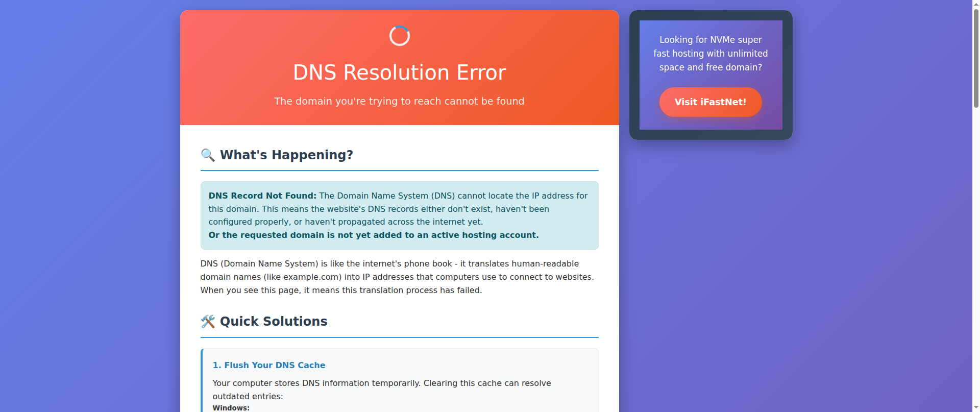Click the vertical scrollbar track below the thumb
Viewport: 980px width, 412px height.
tap(976, 255)
